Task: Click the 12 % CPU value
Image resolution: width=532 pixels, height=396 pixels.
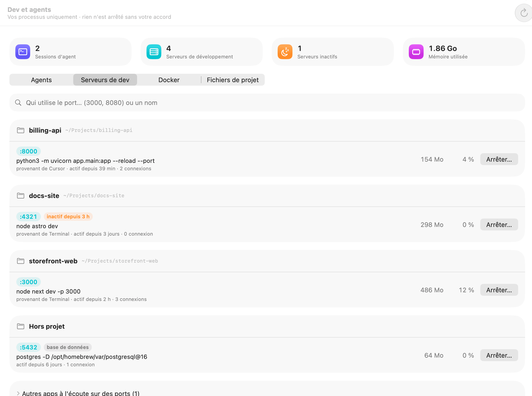Action: tap(466, 290)
